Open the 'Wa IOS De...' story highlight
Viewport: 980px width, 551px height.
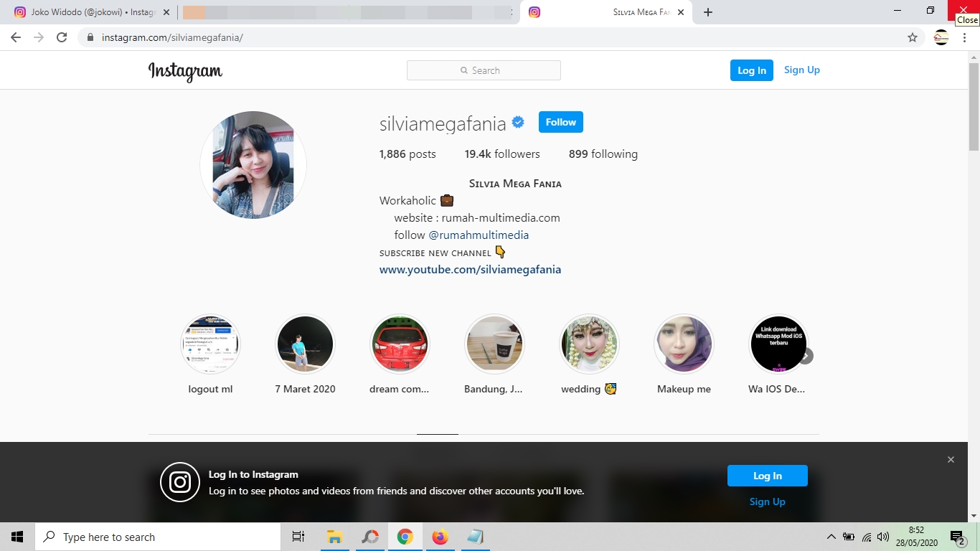tap(778, 344)
